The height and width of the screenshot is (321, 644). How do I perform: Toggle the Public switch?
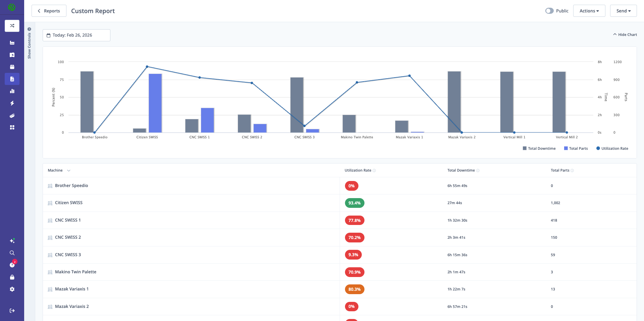tap(549, 11)
